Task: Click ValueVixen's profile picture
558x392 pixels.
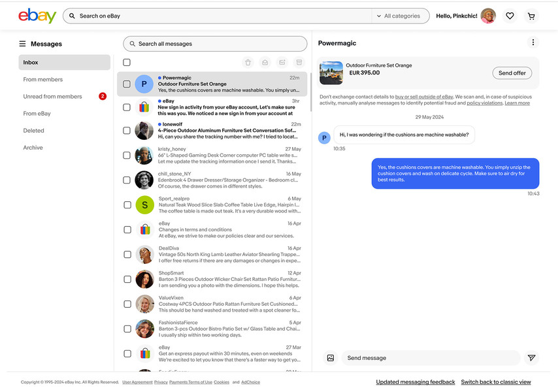Action: point(145,304)
